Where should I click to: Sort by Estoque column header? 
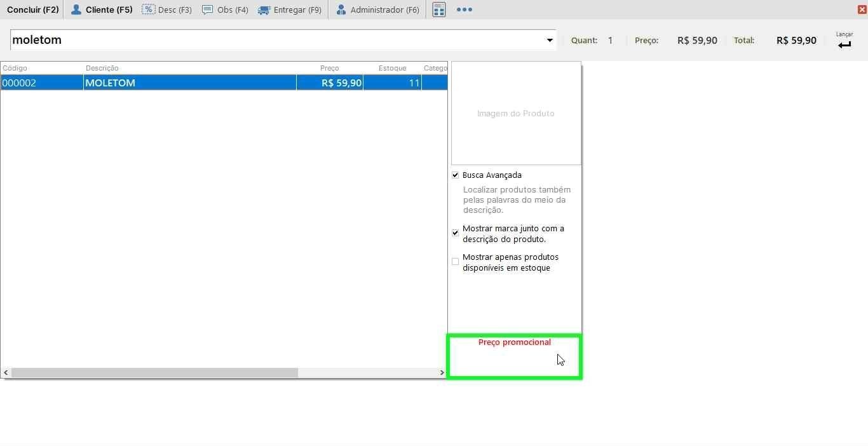pos(392,68)
